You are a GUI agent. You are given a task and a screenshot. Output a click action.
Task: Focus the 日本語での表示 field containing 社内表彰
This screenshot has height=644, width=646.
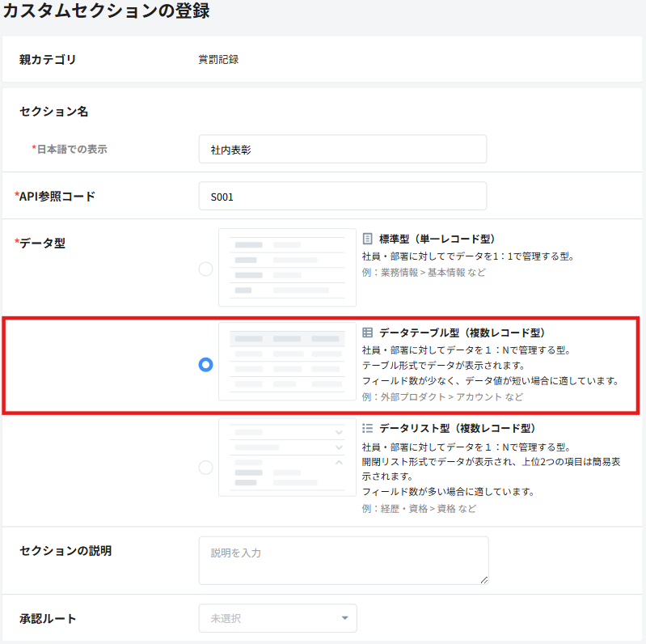click(343, 149)
